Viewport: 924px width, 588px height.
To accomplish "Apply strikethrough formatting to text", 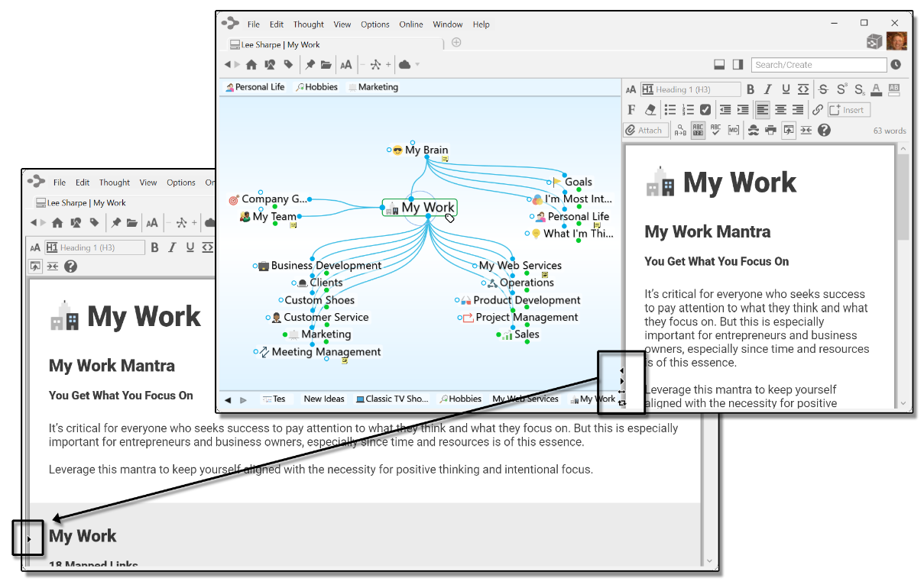I will 823,89.
